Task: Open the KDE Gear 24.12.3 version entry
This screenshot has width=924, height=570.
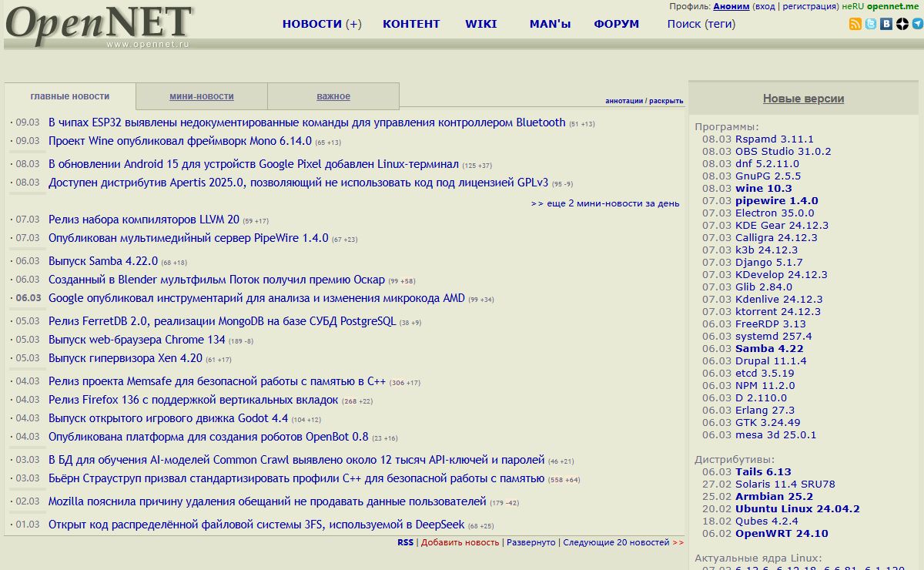Action: coord(782,226)
